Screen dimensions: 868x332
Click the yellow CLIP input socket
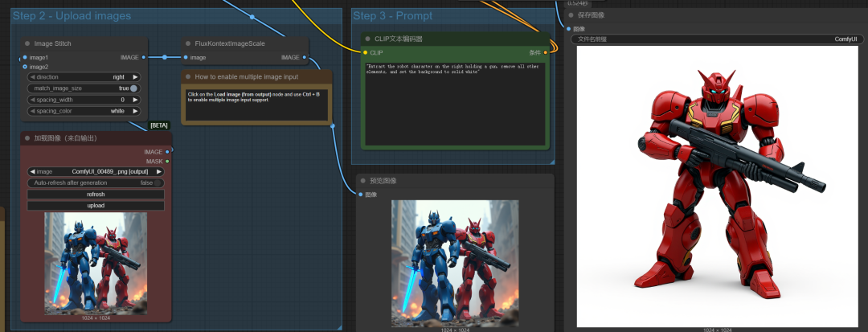click(x=366, y=52)
